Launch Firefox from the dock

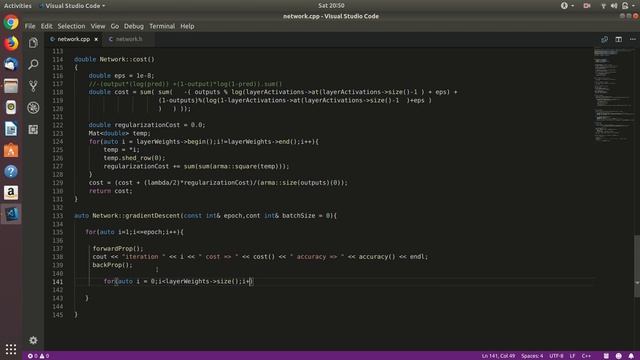pos(11,43)
